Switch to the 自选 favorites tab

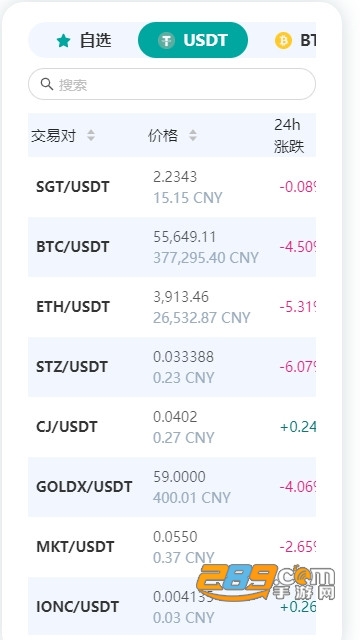pos(84,40)
